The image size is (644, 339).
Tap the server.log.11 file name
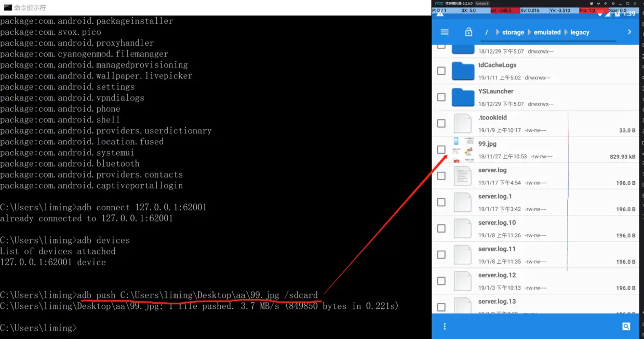click(497, 249)
